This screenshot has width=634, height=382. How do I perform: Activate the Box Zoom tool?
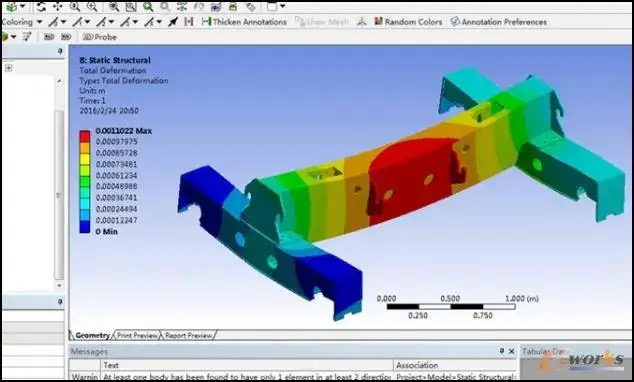(x=114, y=7)
